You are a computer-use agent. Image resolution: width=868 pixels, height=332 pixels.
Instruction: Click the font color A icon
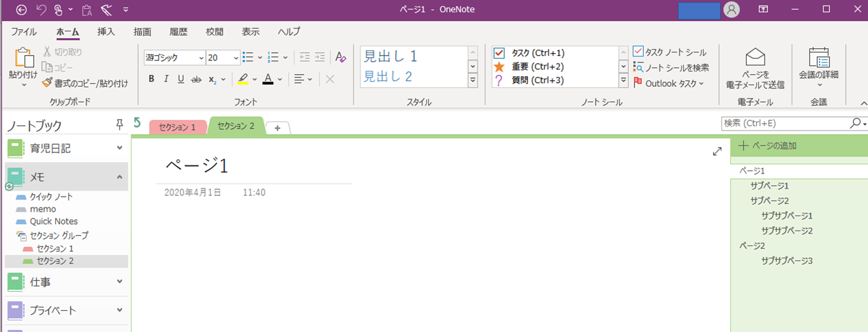tap(268, 79)
